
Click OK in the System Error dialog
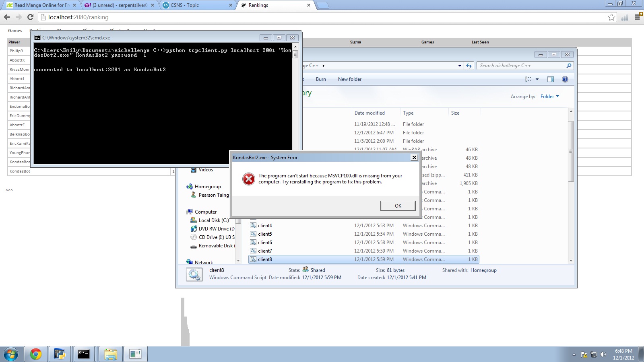point(398,206)
